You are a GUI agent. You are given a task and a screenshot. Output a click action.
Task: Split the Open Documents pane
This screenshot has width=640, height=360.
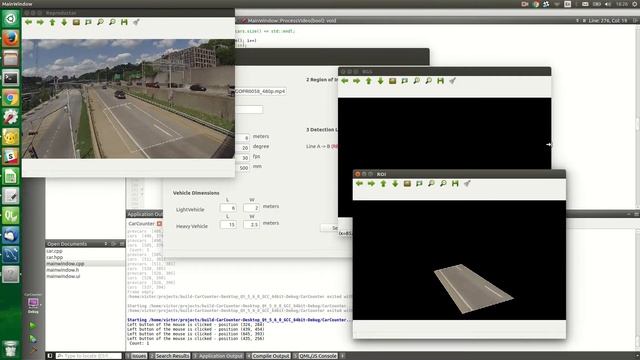114,244
